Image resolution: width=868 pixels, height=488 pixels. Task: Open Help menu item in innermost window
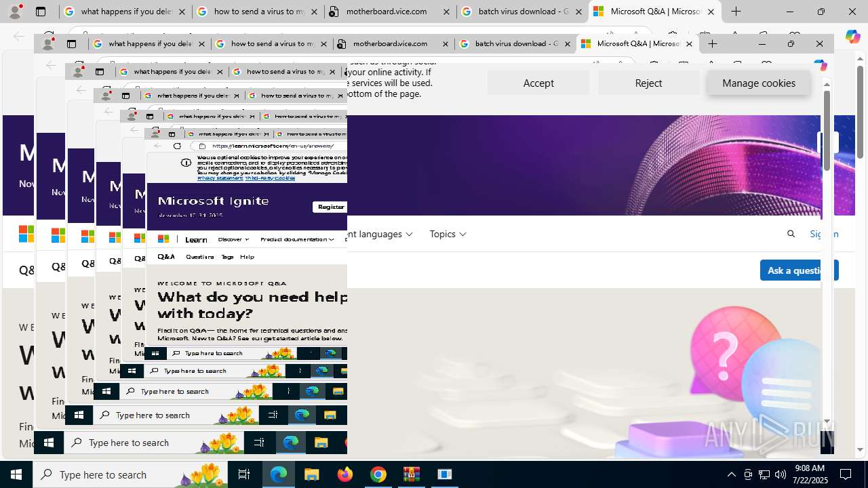click(247, 257)
